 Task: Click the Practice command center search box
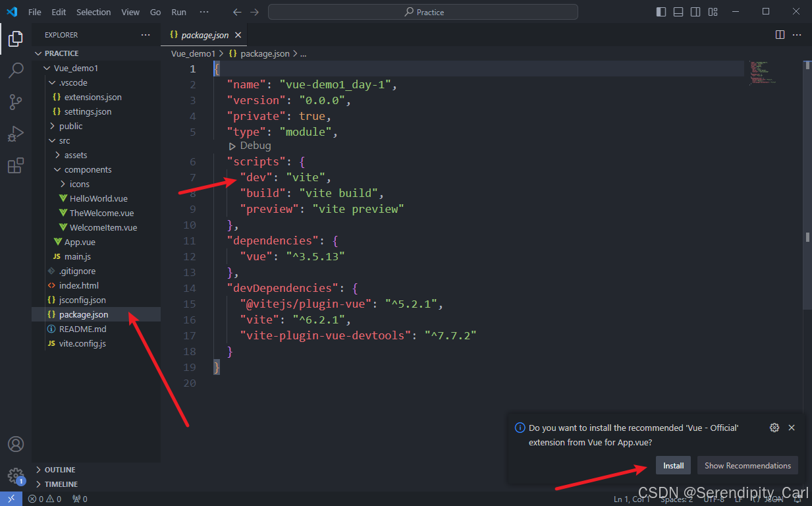tap(423, 12)
